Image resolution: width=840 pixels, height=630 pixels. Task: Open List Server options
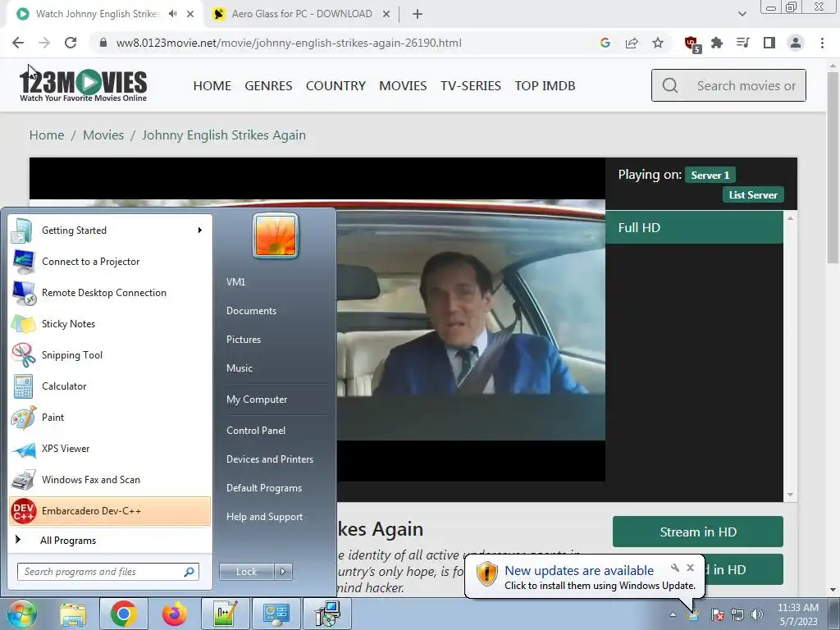click(753, 195)
